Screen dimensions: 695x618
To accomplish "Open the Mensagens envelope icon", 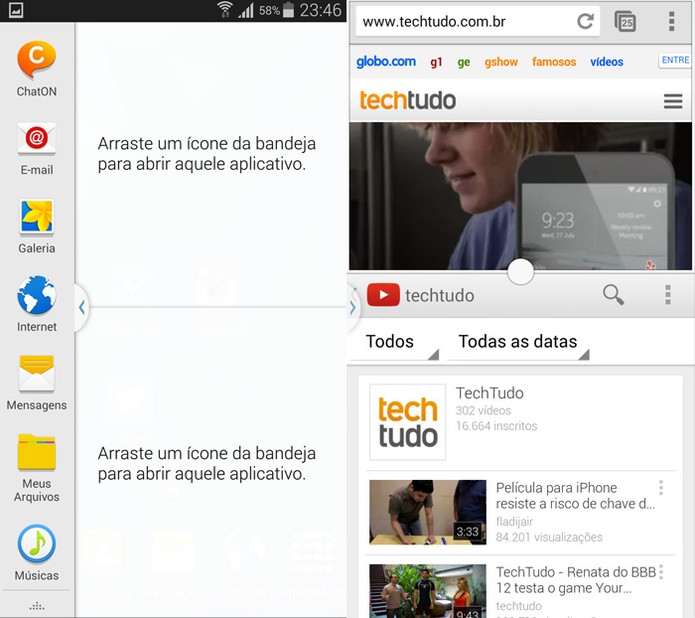I will pos(36,373).
